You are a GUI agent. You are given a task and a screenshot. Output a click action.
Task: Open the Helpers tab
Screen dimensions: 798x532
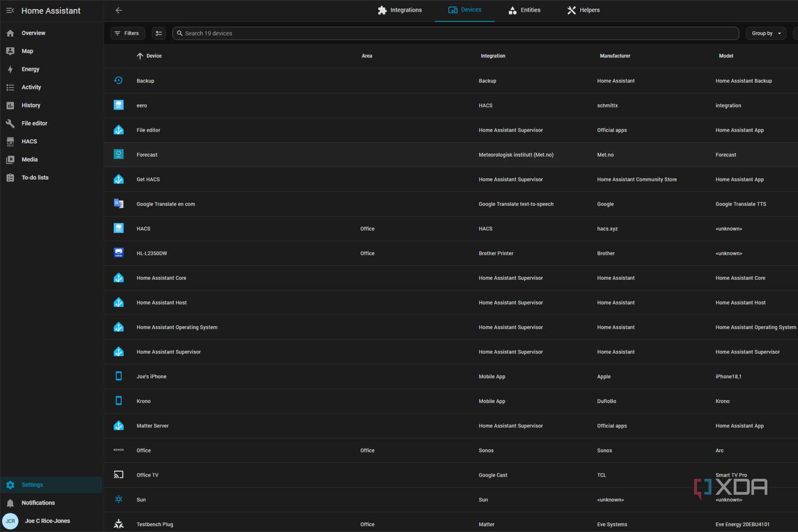(x=583, y=10)
